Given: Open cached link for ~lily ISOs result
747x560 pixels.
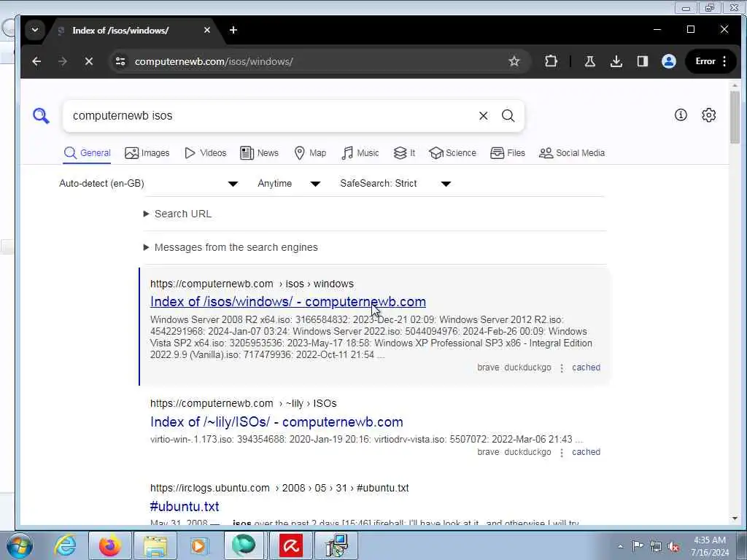Looking at the screenshot, I should 586,452.
